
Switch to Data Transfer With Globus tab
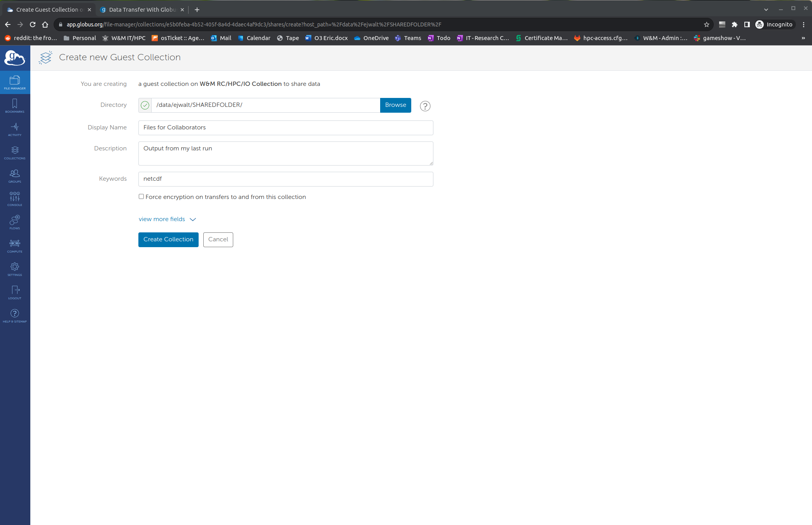142,9
